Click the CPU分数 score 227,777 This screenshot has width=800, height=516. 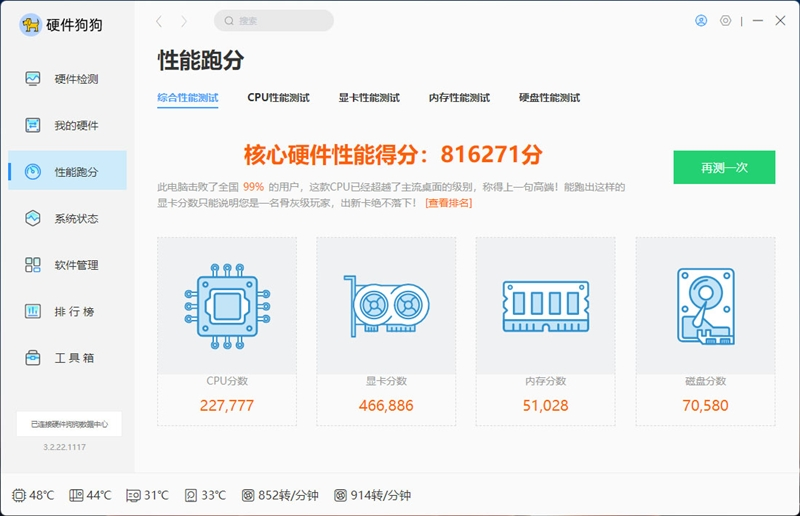click(x=227, y=406)
